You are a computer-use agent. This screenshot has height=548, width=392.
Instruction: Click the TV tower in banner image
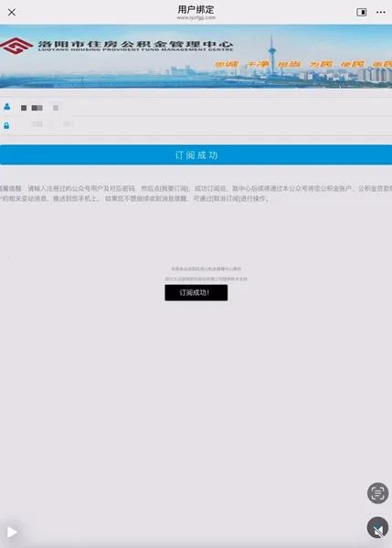click(x=271, y=54)
